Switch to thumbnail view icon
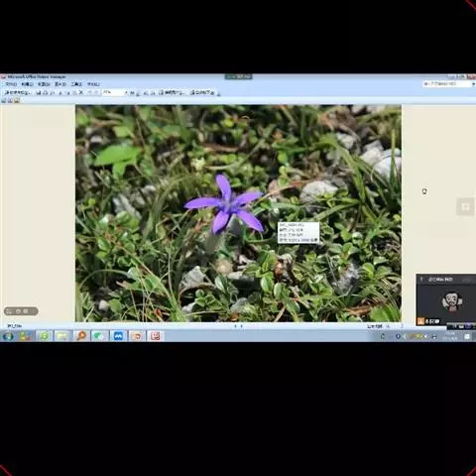Screen dimensions: 476x476 tap(4, 100)
